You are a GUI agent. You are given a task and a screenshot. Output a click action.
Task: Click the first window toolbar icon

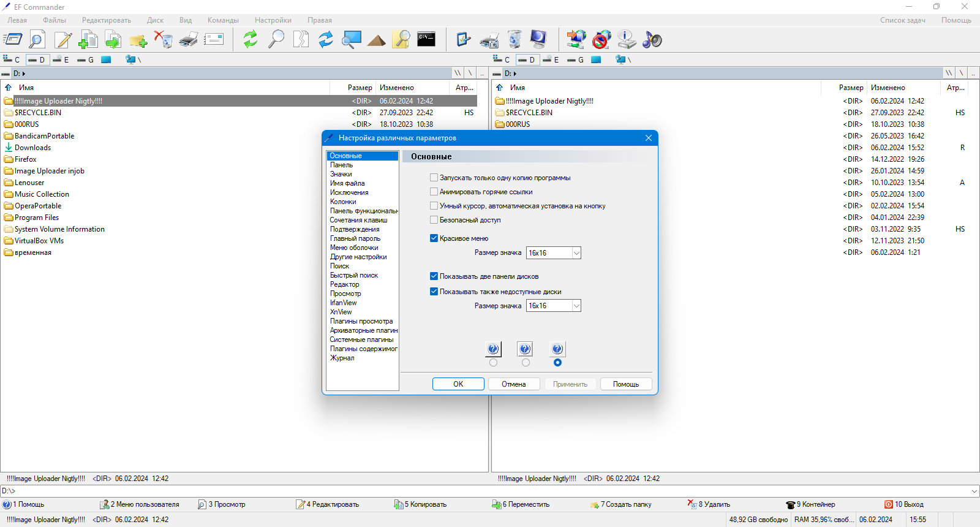point(12,40)
